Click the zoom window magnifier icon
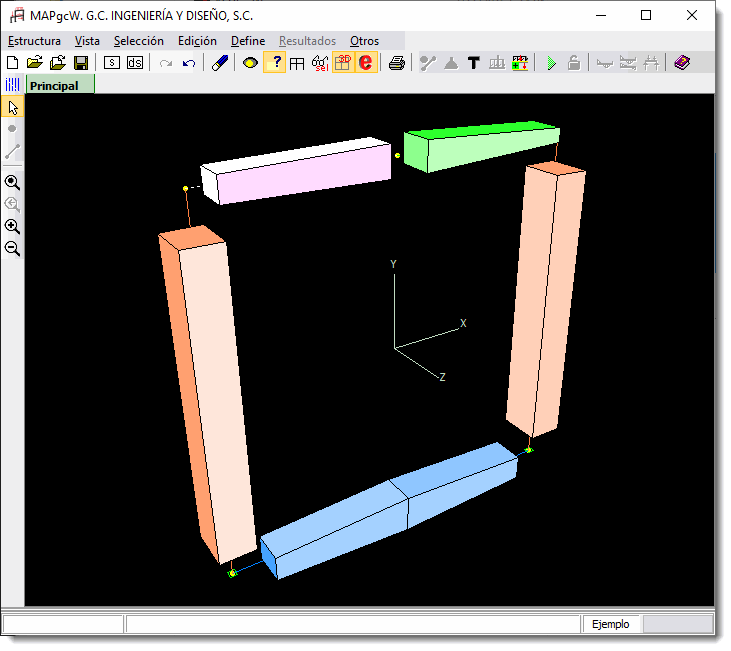Viewport: 731px width, 651px height. pos(13,182)
